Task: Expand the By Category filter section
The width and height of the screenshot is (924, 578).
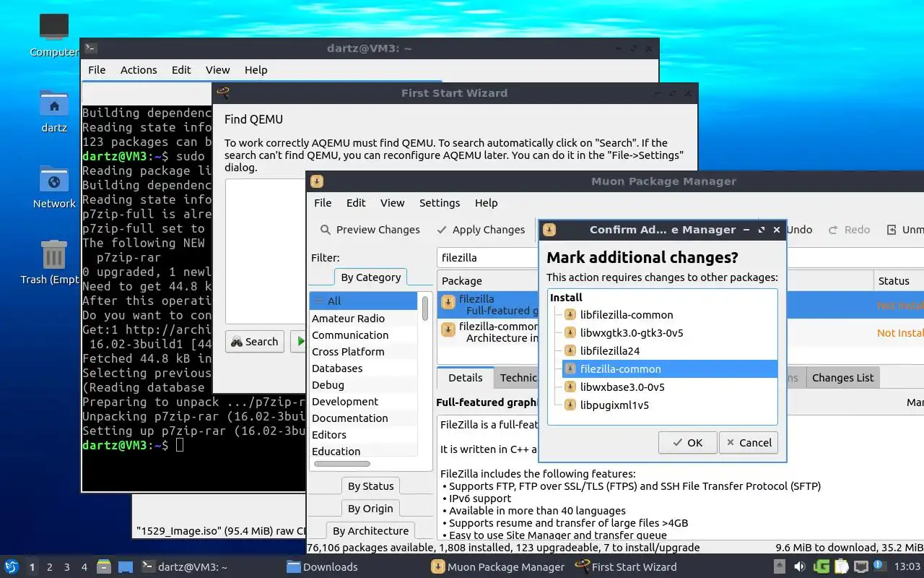Action: coord(370,277)
